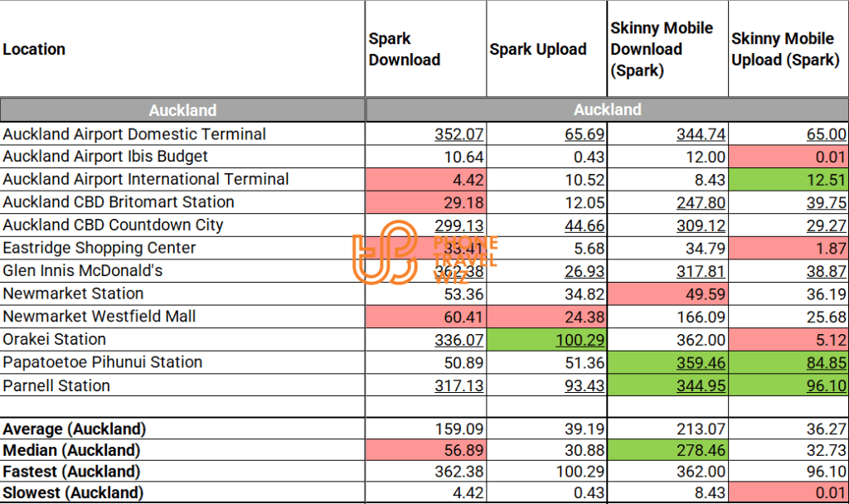Select the Location column header

point(34,50)
